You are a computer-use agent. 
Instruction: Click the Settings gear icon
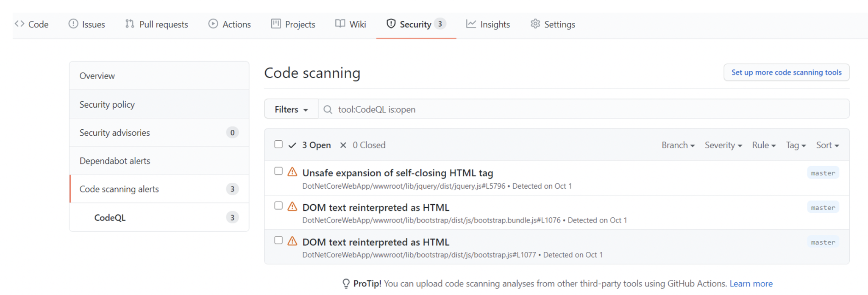pos(535,24)
